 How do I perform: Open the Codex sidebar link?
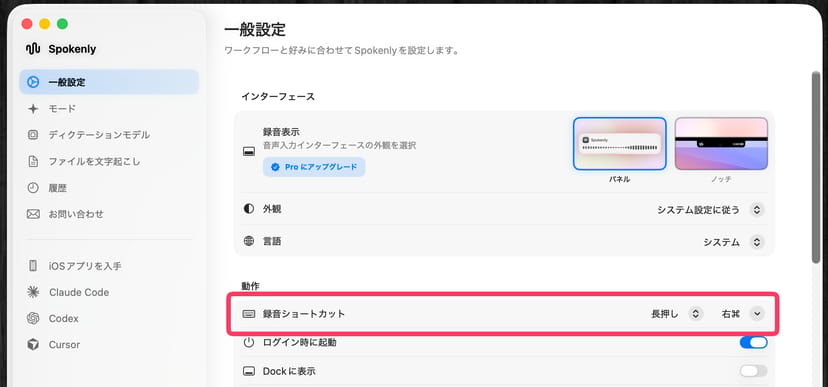(x=109, y=318)
